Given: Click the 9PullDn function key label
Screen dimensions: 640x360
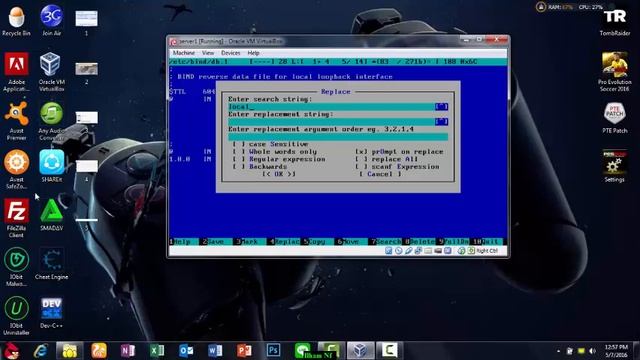Looking at the screenshot, I should [453, 242].
